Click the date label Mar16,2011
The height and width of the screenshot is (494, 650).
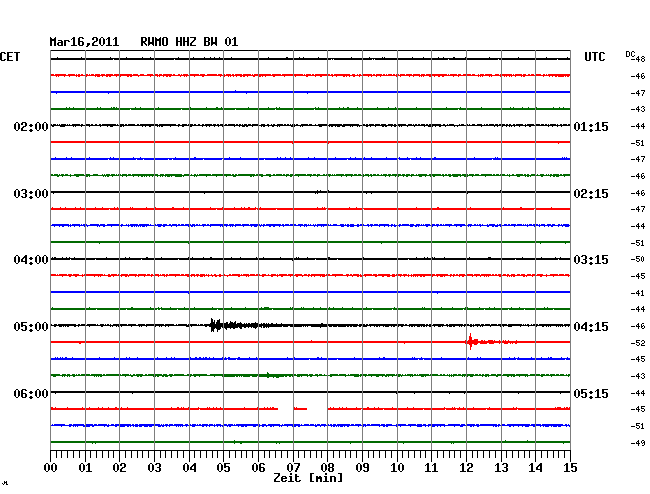coord(84,42)
